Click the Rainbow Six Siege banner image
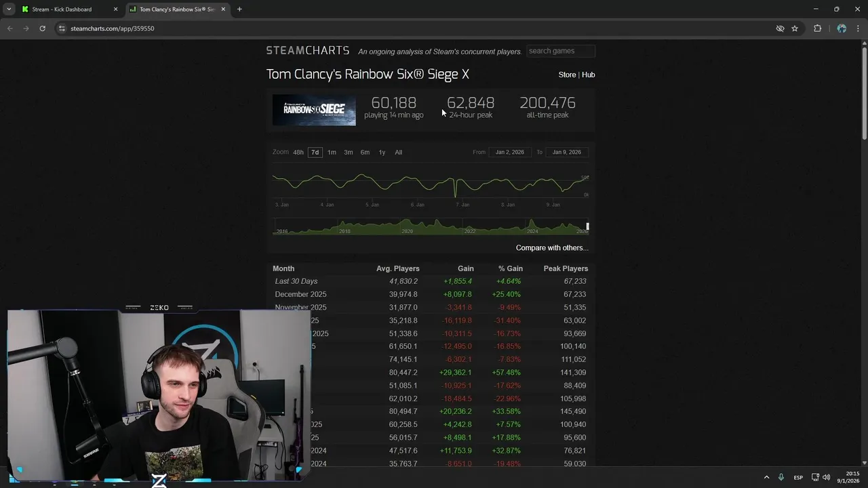Image resolution: width=868 pixels, height=488 pixels. (x=314, y=110)
